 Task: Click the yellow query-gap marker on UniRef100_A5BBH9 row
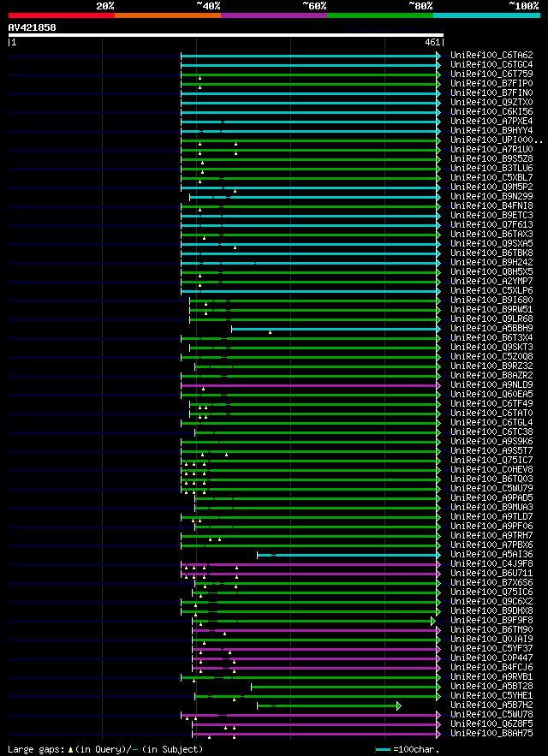pos(270,333)
